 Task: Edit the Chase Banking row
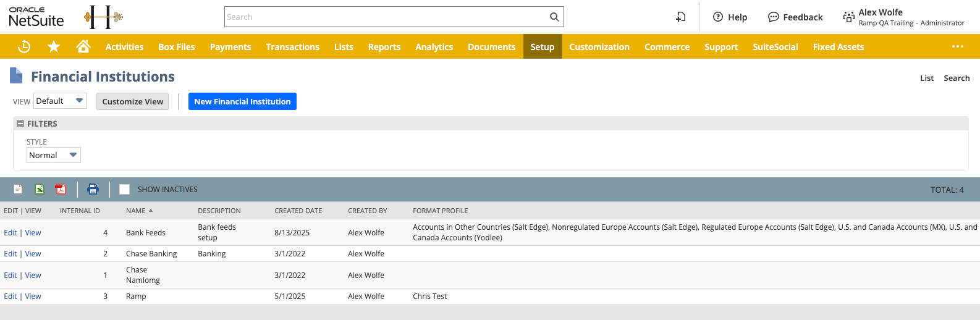[x=11, y=254]
